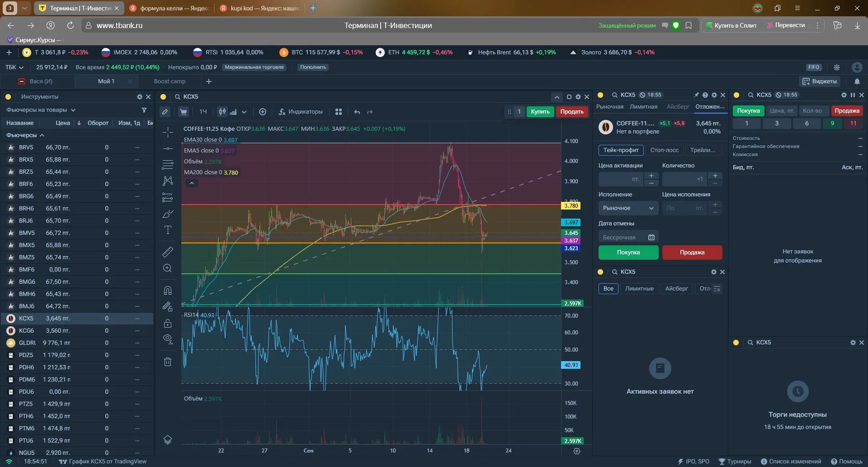Click the red Продать button on chart
This screenshot has width=868, height=467.
pos(572,112)
